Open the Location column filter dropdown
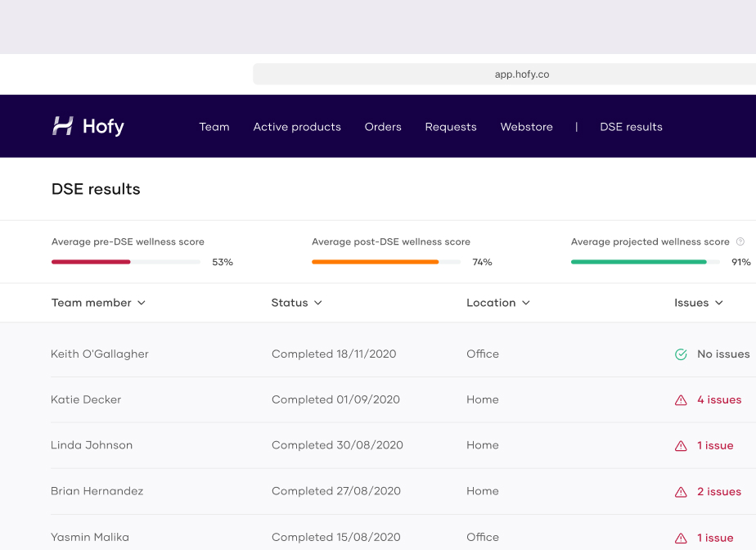Image resolution: width=756 pixels, height=550 pixels. point(526,303)
